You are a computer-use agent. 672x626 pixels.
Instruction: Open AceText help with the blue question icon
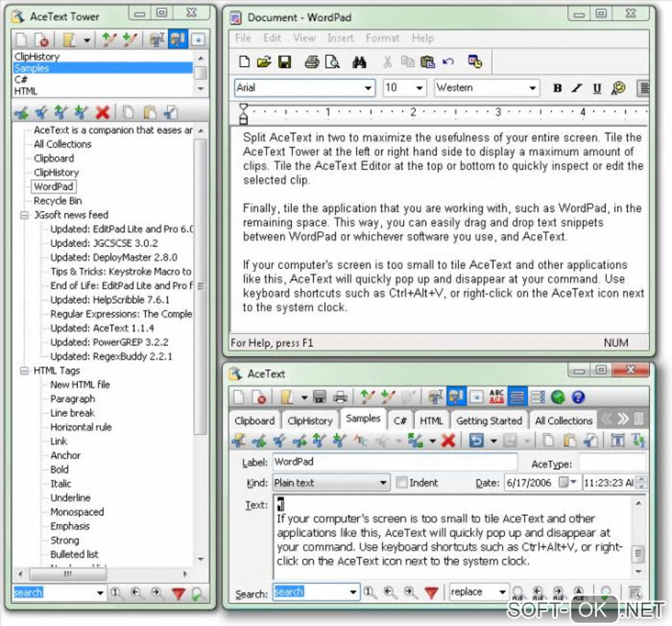click(x=578, y=397)
